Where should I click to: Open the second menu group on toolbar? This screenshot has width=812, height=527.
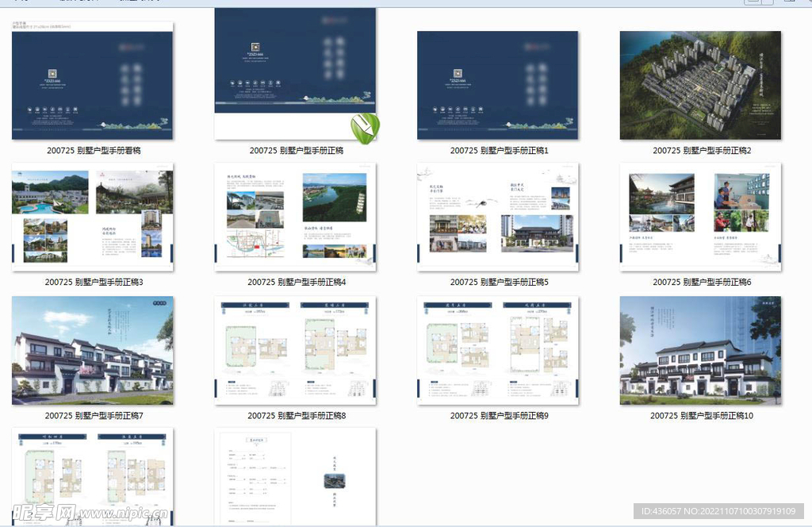(79, 3)
